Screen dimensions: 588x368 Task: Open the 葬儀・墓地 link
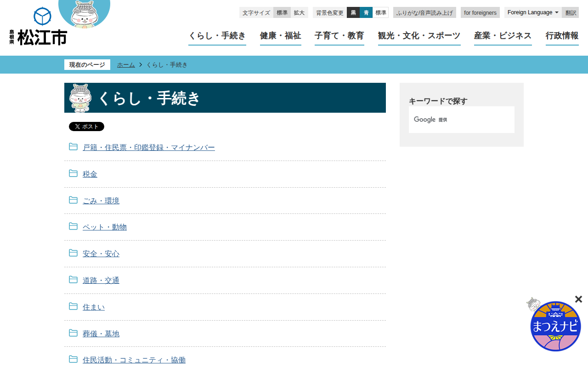[x=101, y=333]
